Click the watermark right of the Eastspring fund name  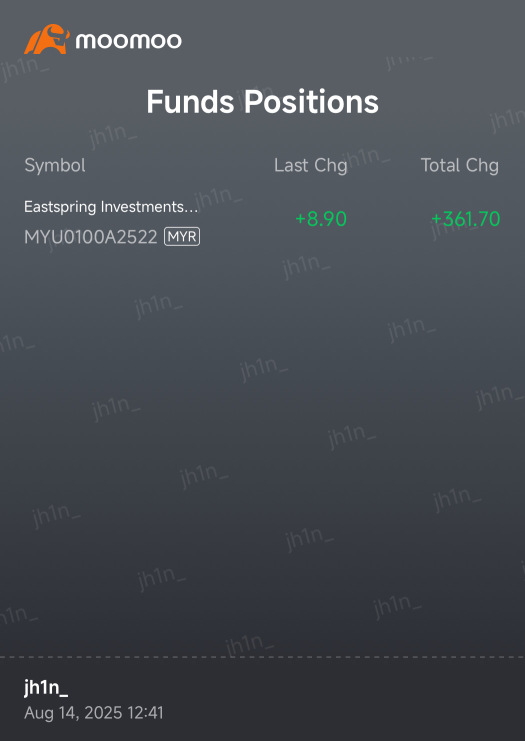pos(218,198)
